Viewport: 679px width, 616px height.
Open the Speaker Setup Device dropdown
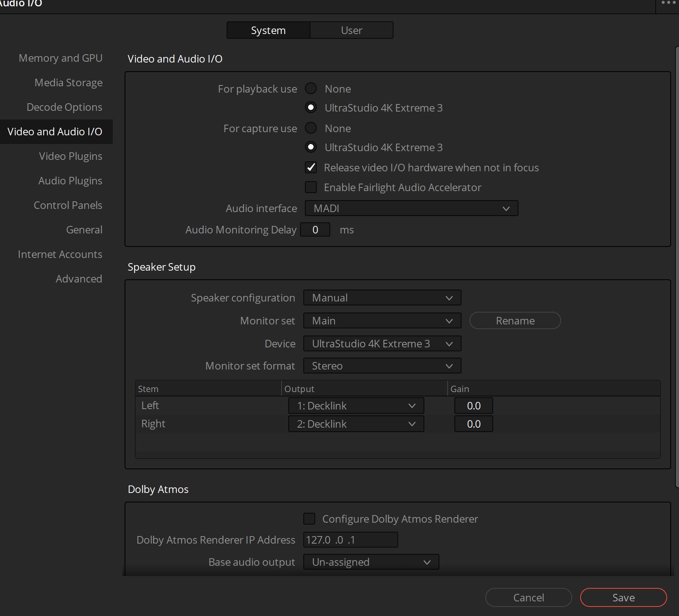[x=382, y=343]
